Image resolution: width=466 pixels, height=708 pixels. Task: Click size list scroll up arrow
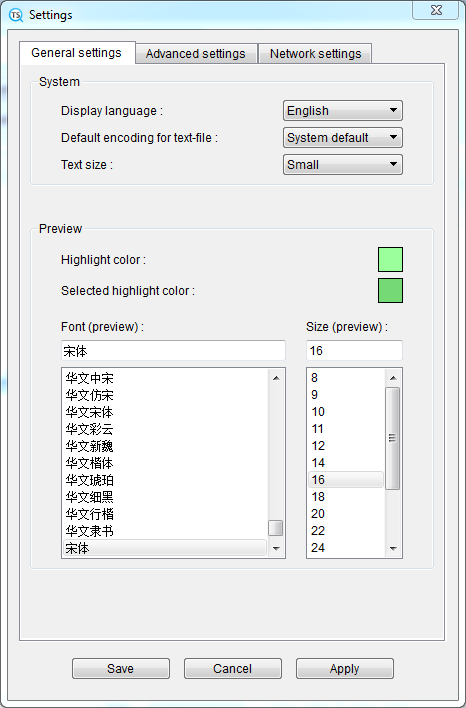coord(392,378)
